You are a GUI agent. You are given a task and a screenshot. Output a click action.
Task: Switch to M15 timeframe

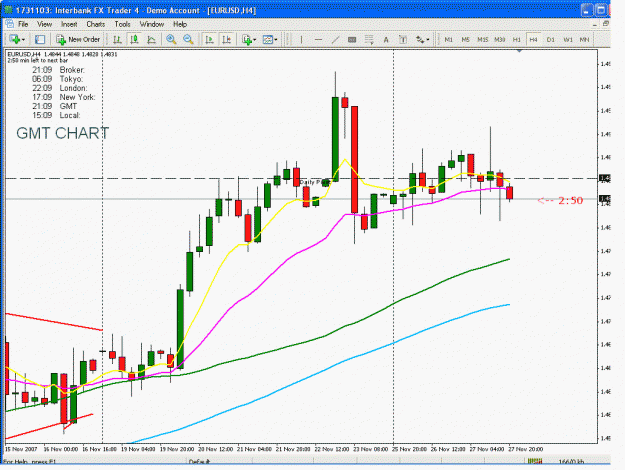coord(482,39)
